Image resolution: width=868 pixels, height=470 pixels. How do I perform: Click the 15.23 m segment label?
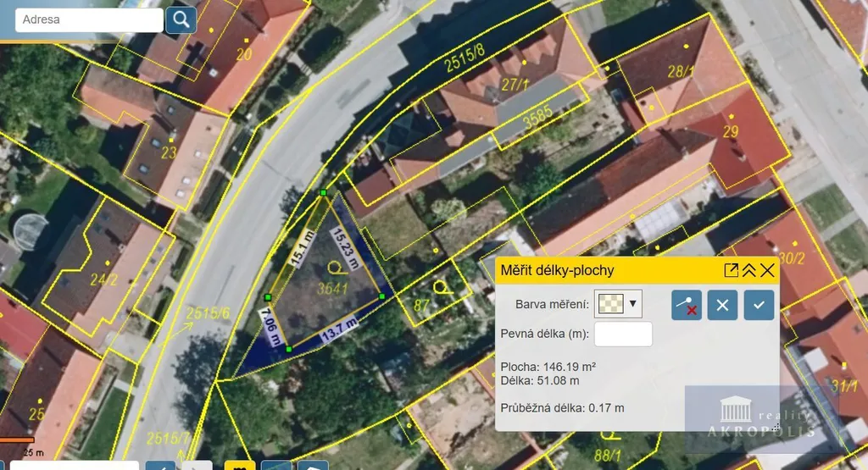348,246
